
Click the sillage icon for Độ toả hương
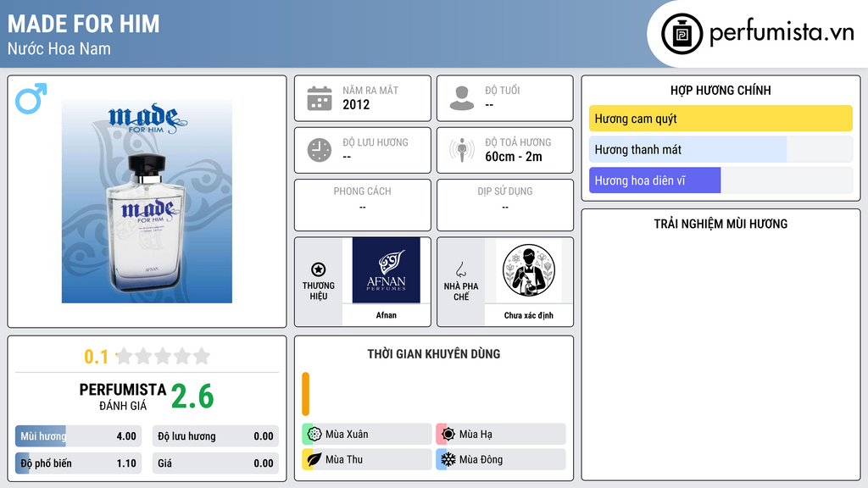462,151
